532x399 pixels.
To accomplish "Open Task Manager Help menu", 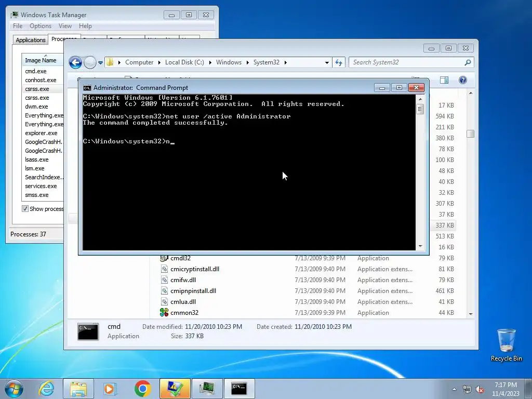I will [x=85, y=26].
